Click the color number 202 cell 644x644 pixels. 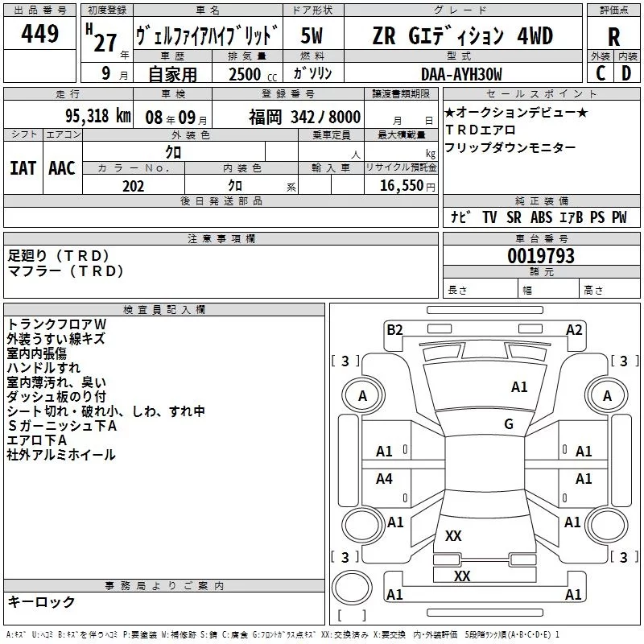pyautogui.click(x=134, y=186)
